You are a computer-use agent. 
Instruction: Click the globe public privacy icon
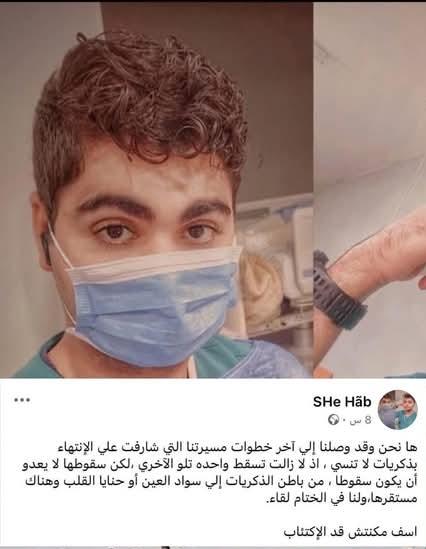(x=333, y=419)
